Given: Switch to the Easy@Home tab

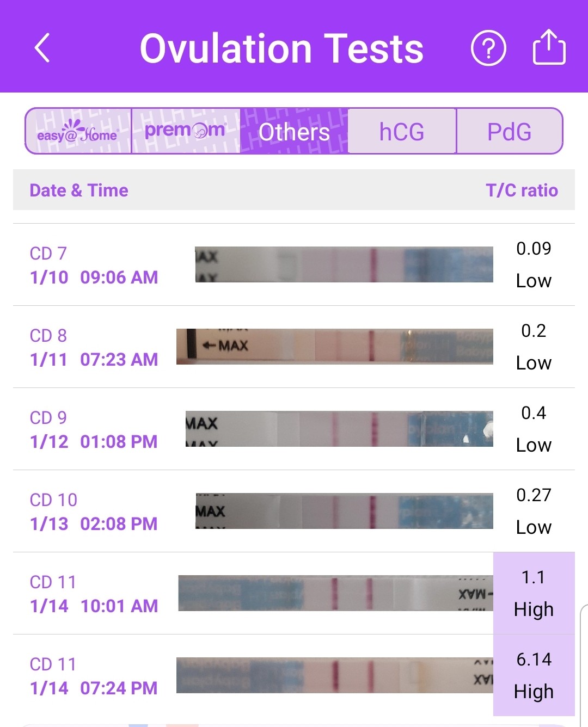Looking at the screenshot, I should [x=78, y=132].
